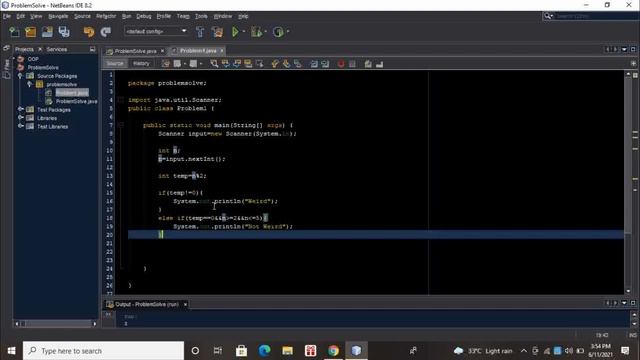
Task: Click the Build Project hammer icon
Action: [x=200, y=31]
